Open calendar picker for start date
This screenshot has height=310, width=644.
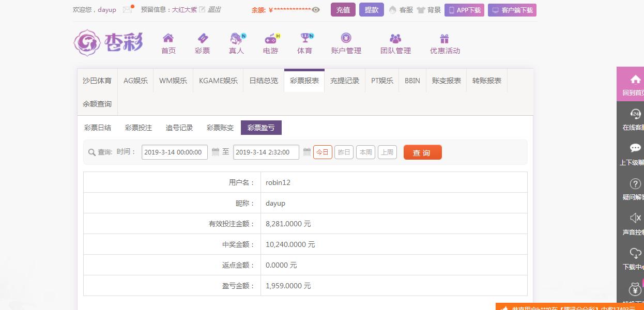216,152
